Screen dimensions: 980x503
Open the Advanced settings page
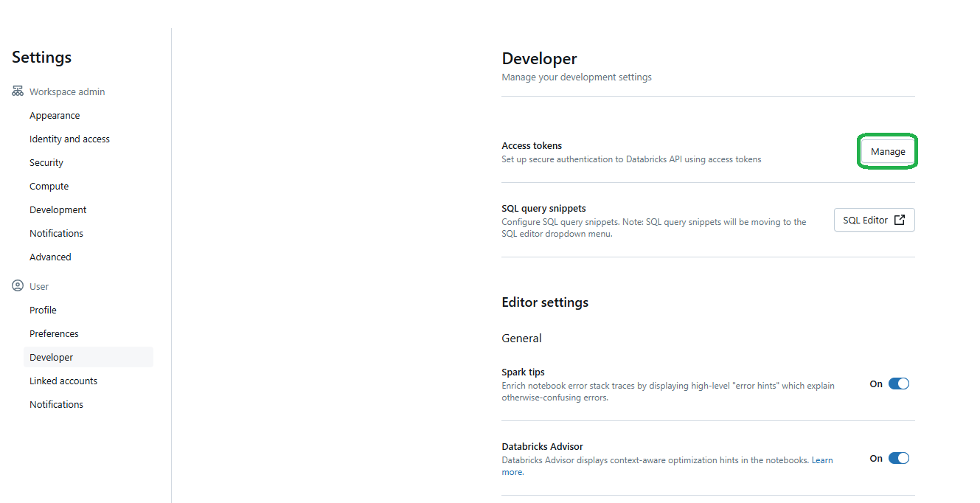(x=50, y=257)
